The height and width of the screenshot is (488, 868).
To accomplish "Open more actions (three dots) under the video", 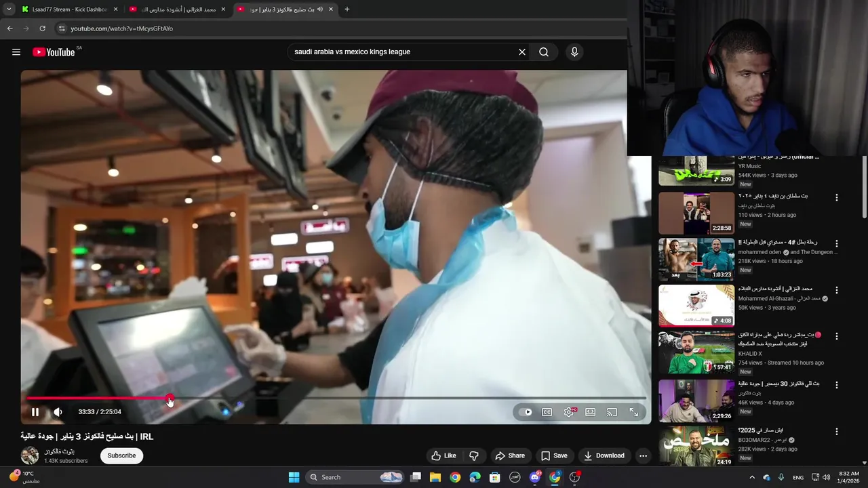I will point(643,455).
